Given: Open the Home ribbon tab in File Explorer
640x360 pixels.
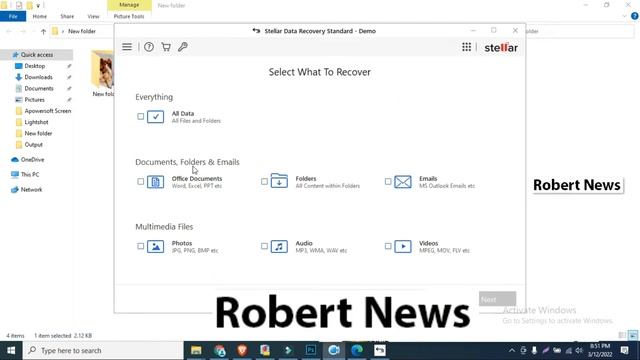Looking at the screenshot, I should pos(40,16).
